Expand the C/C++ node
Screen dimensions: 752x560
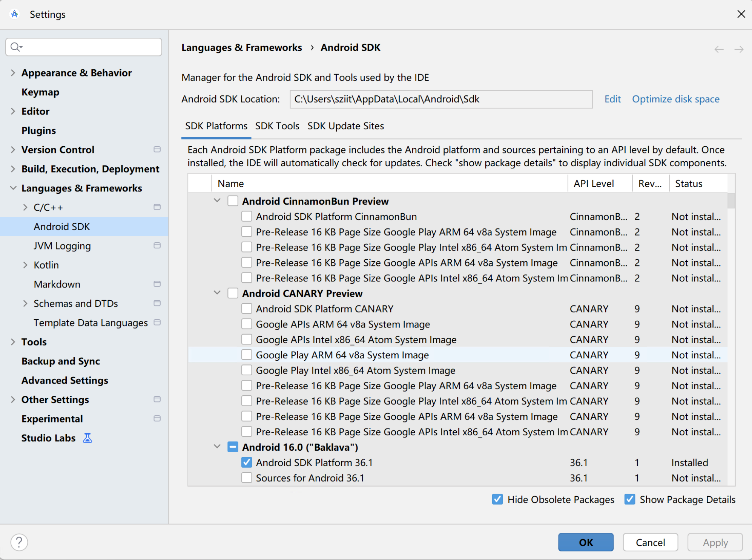[x=25, y=207]
